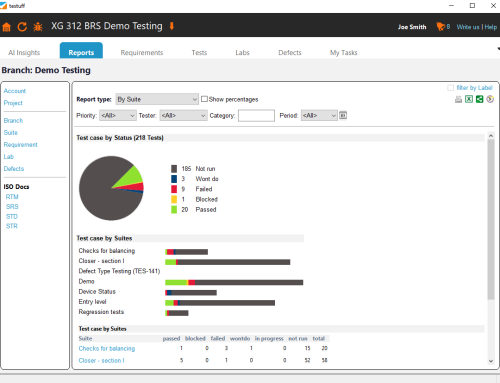The image size is (500, 383).
Task: Open the Tester dropdown
Action: 183,115
